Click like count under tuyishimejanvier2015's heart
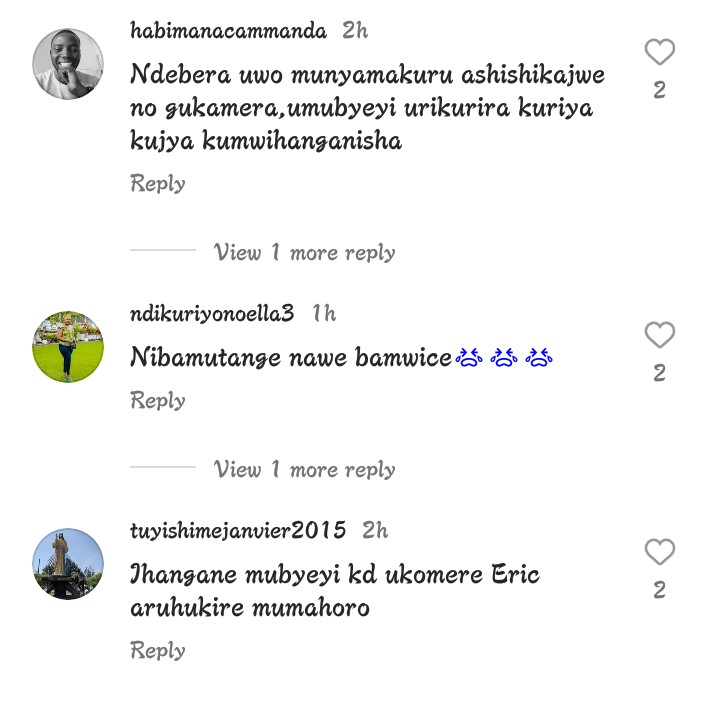 pyautogui.click(x=659, y=590)
